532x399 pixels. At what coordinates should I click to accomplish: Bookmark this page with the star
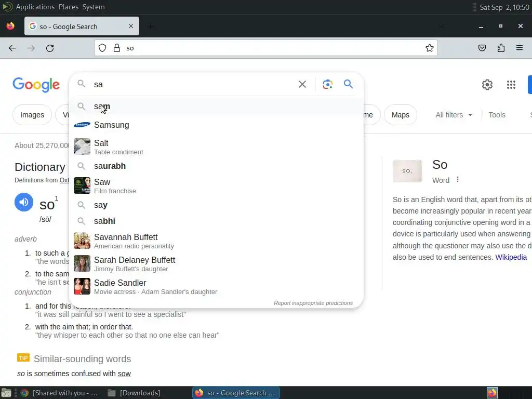[430, 48]
